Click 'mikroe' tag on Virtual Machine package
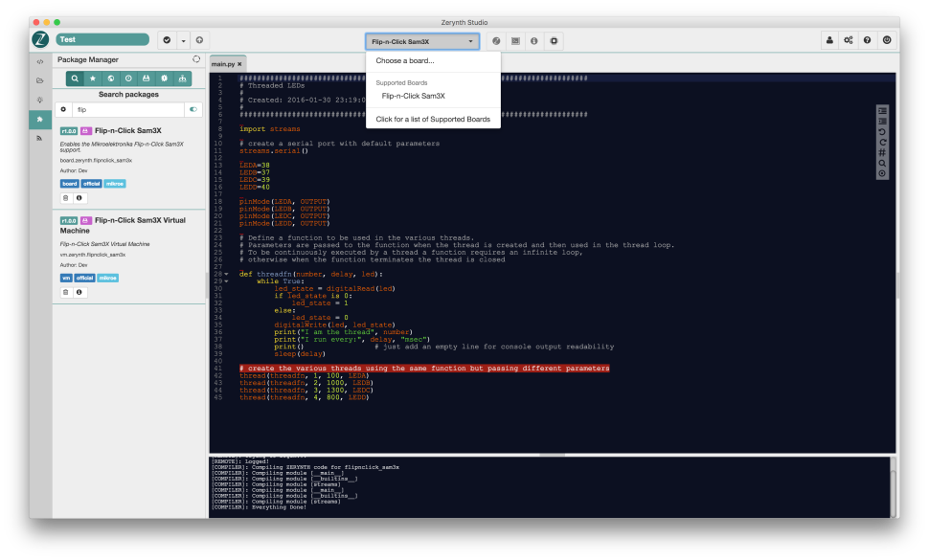 108,278
